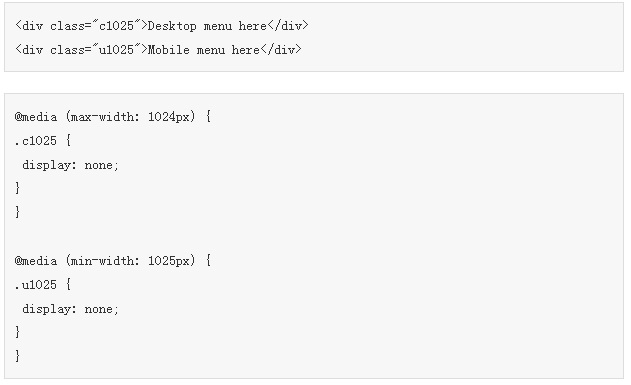Click closing brace after .u1025 rule

(x=17, y=332)
